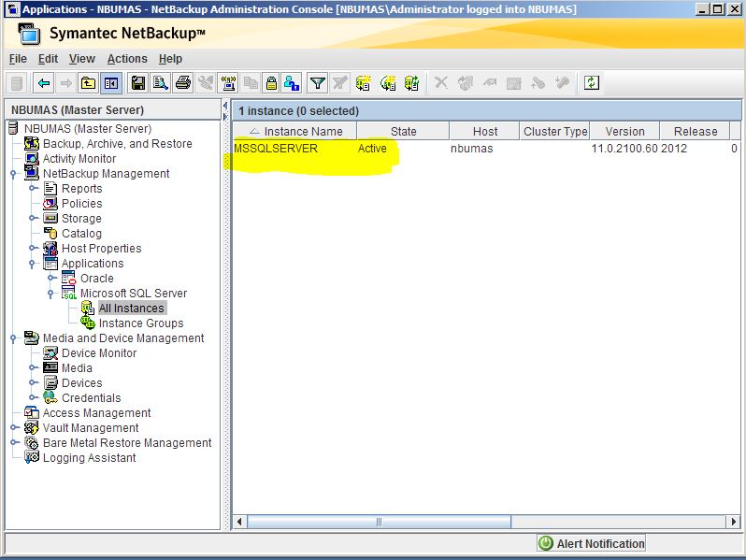The image size is (746, 560).
Task: Open the Actions menu
Action: (x=127, y=59)
